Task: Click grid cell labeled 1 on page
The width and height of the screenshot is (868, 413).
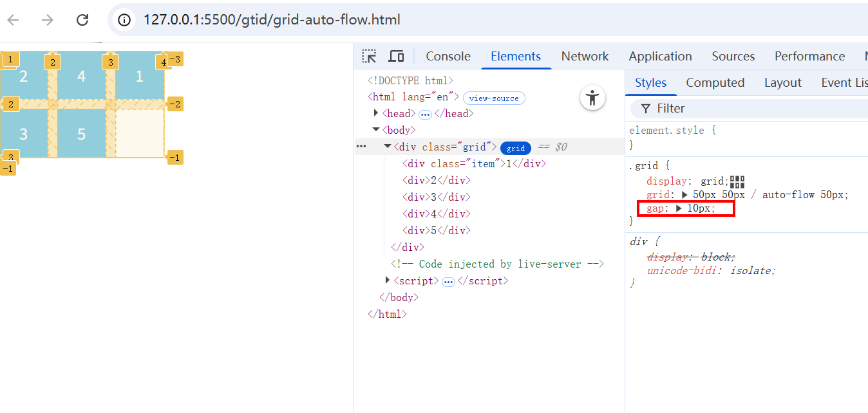Action: pos(139,77)
